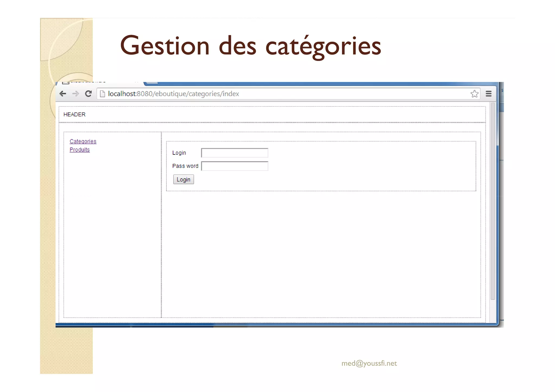Screen dimensions: 555x392
Task: Click the Gestion des catégories slide title
Action: 251,46
